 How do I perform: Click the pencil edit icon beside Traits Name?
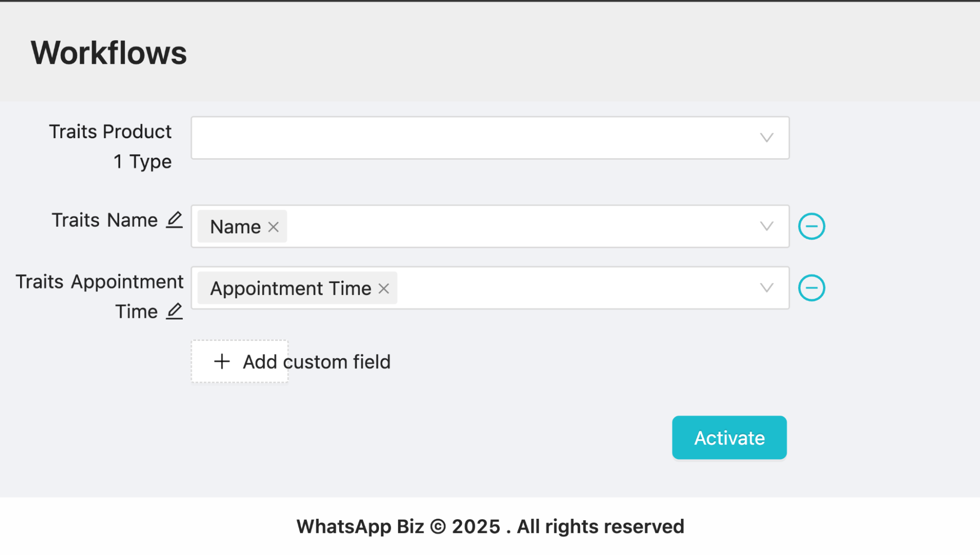pos(174,219)
